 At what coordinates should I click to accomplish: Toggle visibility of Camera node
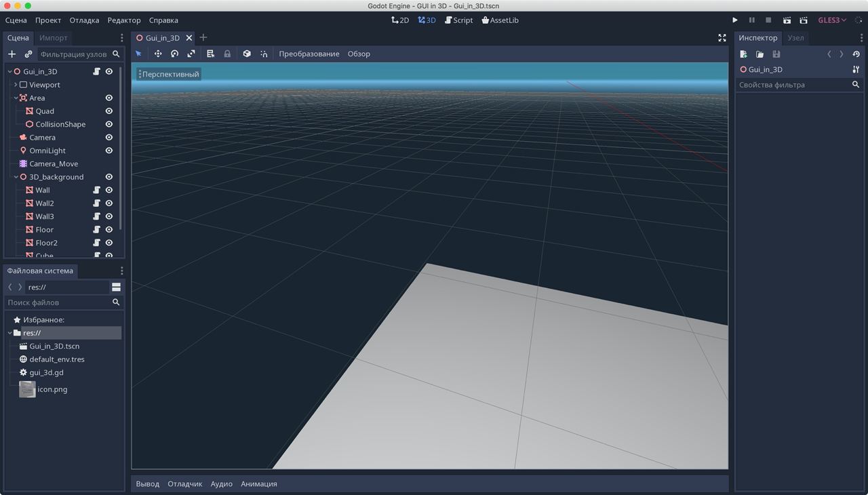coord(108,137)
